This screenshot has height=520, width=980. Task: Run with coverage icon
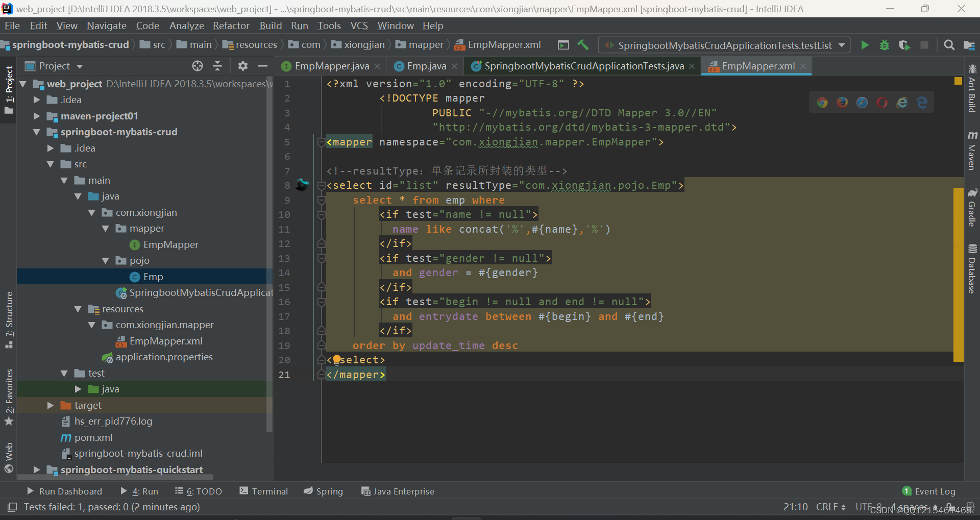pos(904,45)
